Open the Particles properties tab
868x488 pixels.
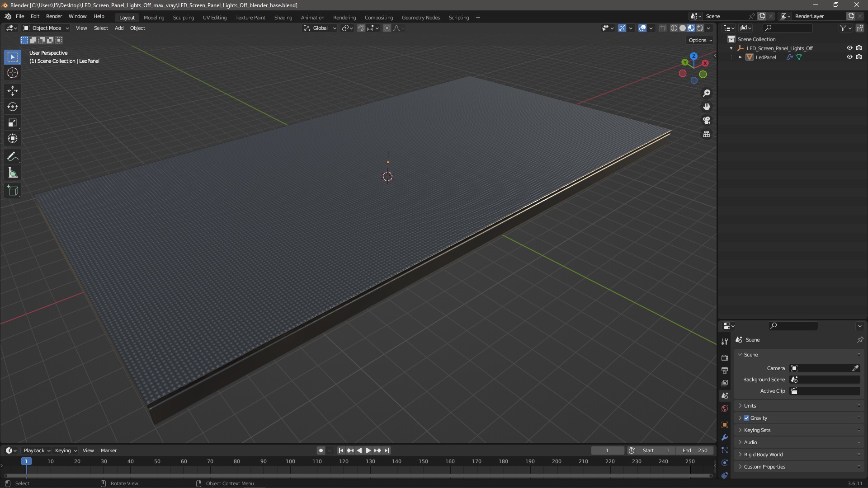725,450
